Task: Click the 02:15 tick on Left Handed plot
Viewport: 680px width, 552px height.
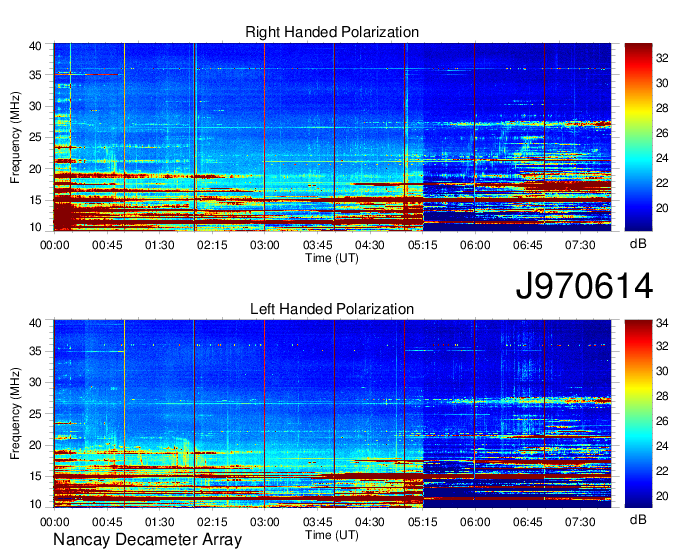Action: 212,522
